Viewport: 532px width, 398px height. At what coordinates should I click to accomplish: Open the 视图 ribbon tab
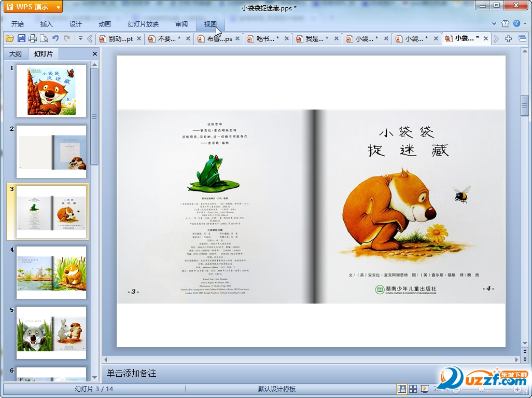(210, 24)
